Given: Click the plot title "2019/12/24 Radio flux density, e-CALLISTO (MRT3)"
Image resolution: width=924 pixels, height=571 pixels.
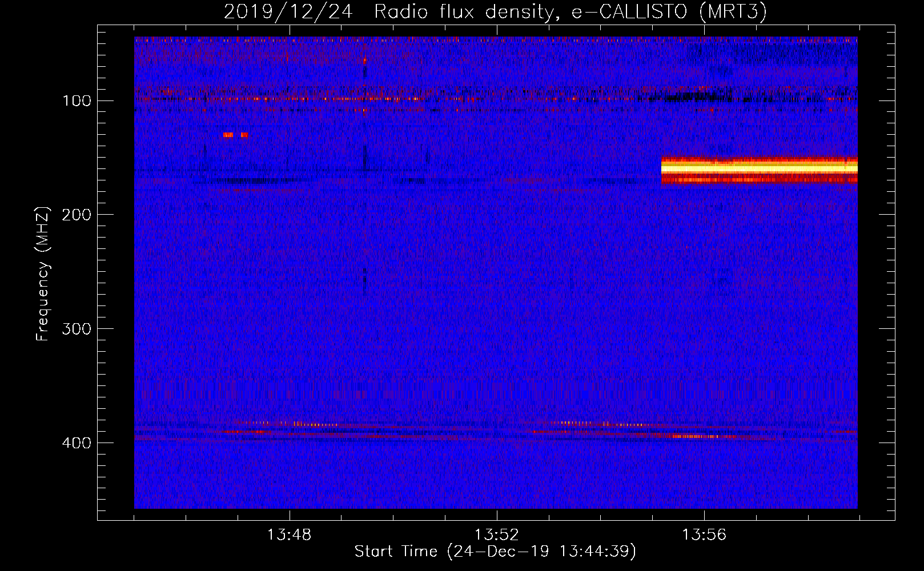Looking at the screenshot, I should (495, 11).
